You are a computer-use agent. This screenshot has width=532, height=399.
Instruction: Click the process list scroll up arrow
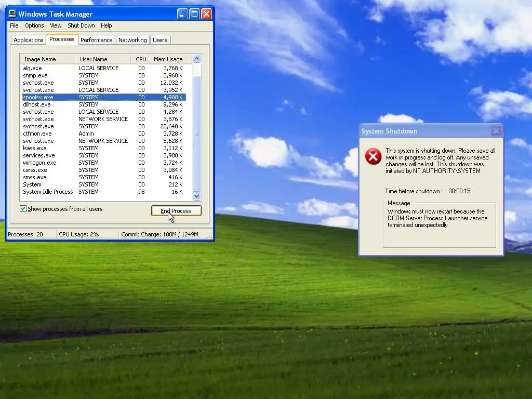pos(197,58)
